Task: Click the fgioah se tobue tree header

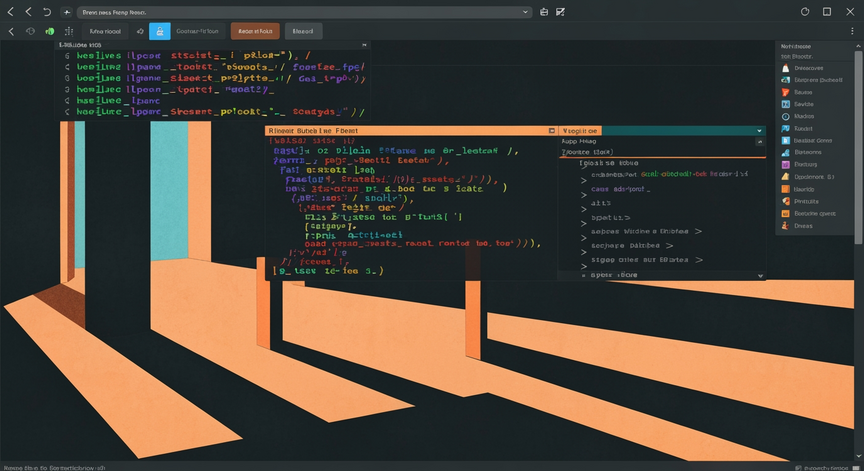Action: [608, 163]
